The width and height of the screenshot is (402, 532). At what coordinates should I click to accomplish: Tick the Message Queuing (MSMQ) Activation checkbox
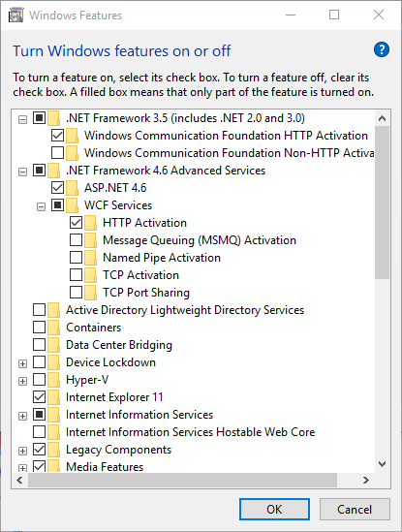pyautogui.click(x=76, y=240)
